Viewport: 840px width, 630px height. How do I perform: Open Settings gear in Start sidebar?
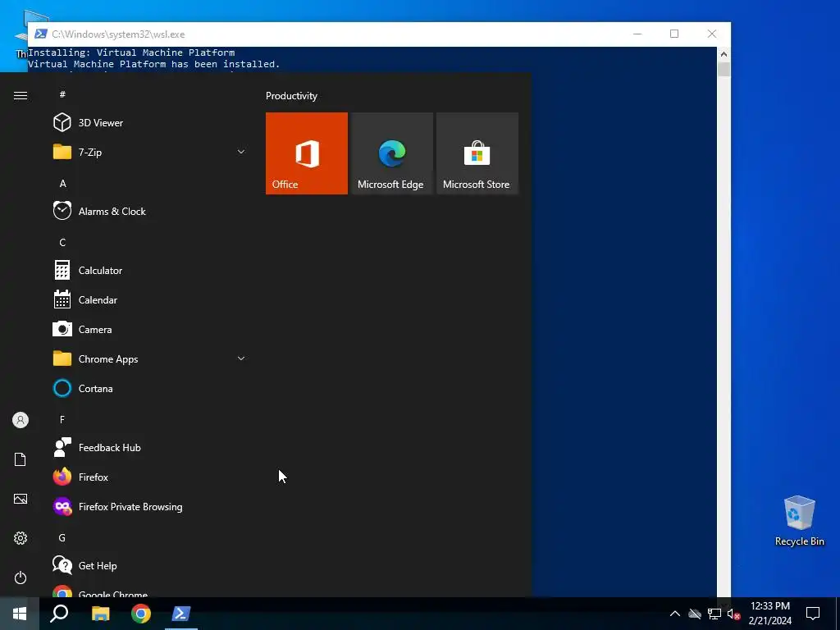(x=21, y=538)
